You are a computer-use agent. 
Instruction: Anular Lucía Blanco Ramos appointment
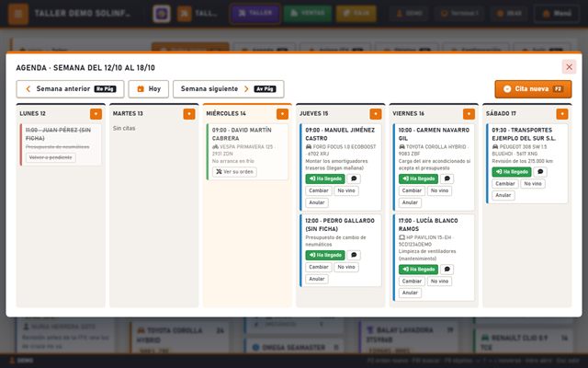pos(411,293)
